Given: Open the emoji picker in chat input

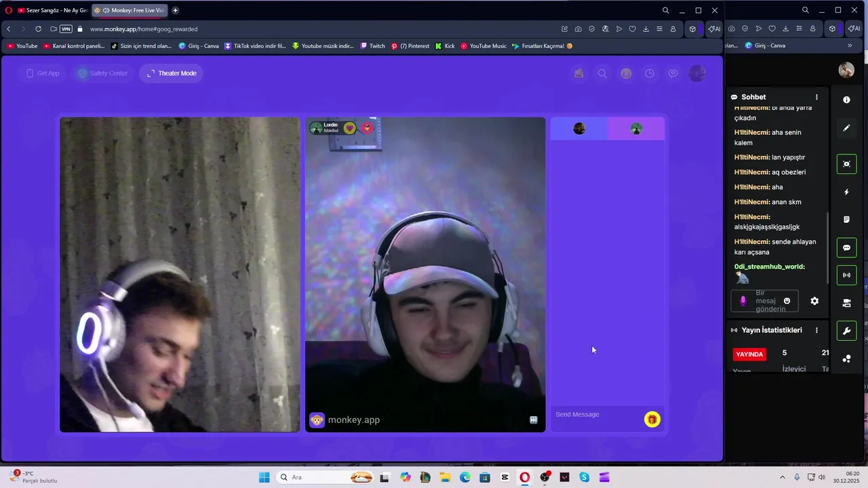Looking at the screenshot, I should [x=787, y=301].
